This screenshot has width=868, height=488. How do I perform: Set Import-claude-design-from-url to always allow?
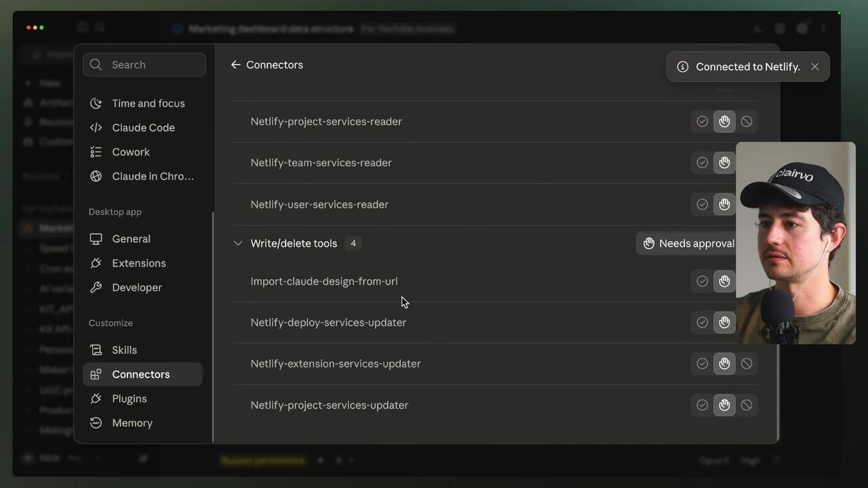703,281
